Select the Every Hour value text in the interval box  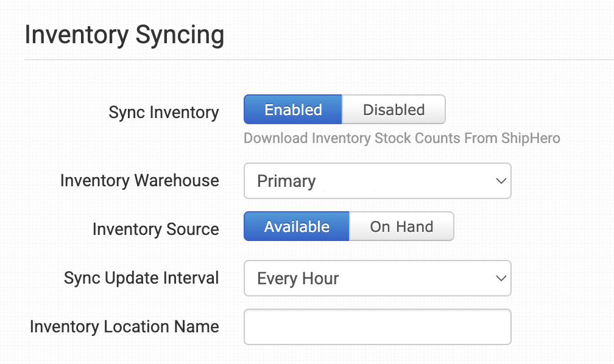(x=298, y=279)
